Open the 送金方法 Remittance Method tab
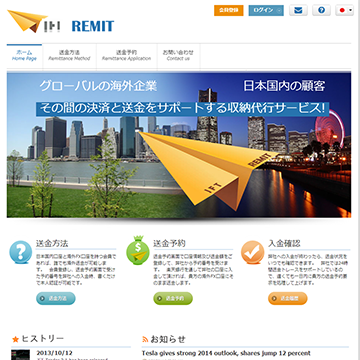360x360 pixels. [69, 56]
